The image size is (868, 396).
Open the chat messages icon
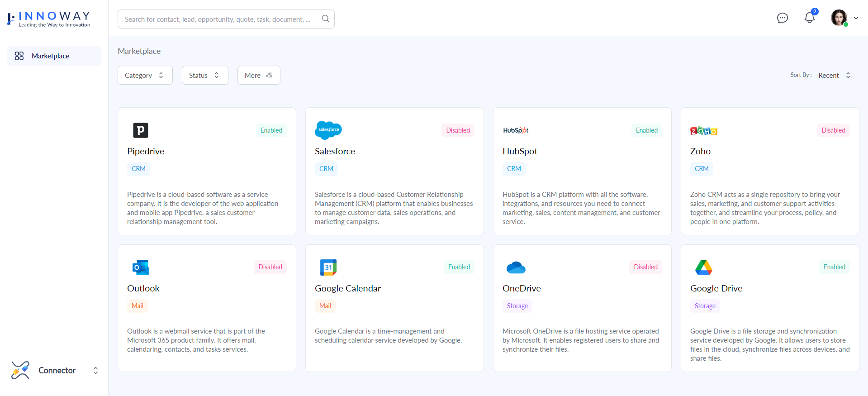(x=782, y=18)
